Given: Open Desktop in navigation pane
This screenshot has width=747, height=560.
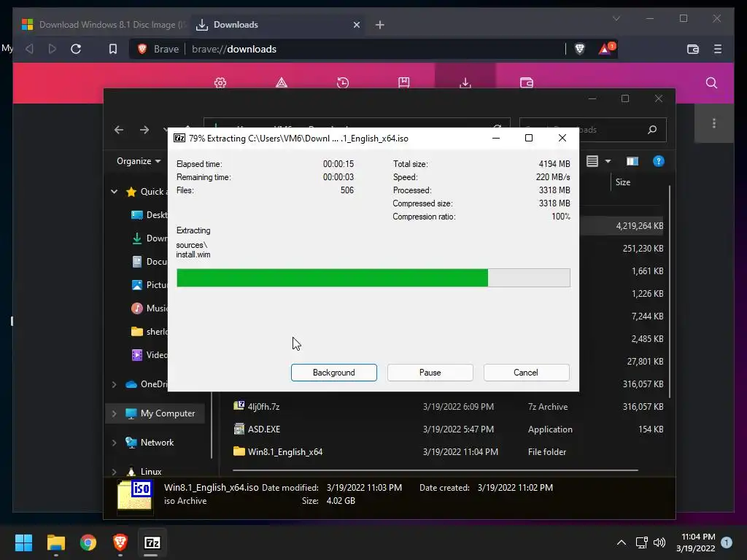Looking at the screenshot, I should coord(149,215).
